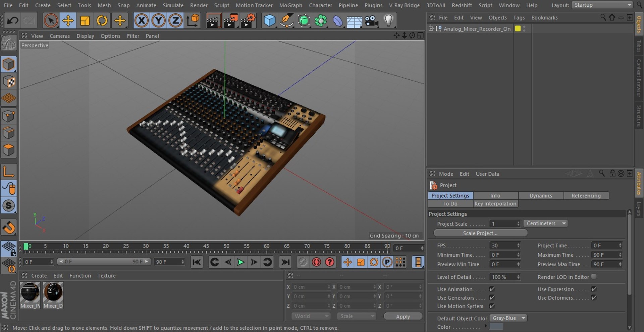
Task: Select the Rotate tool in top toolbar
Action: 102,21
